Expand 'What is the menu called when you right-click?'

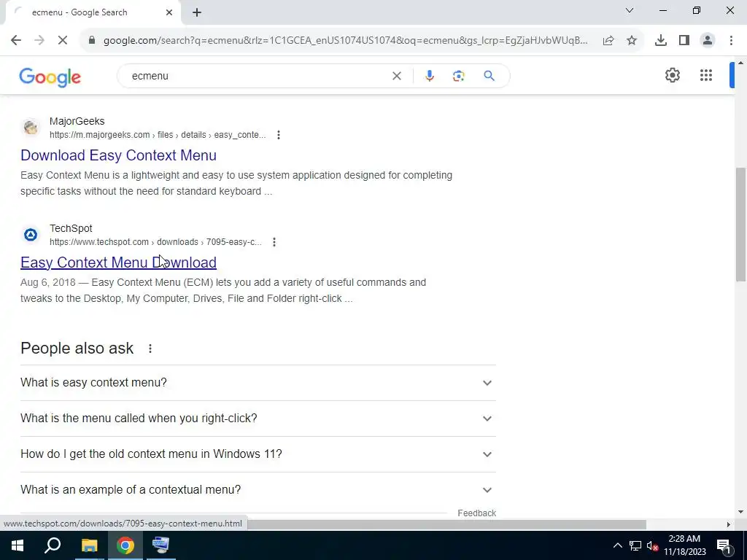(258, 419)
